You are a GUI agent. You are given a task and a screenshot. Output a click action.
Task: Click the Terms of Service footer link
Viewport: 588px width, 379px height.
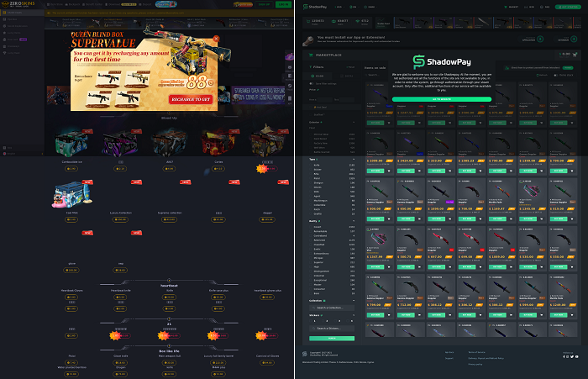476,352
